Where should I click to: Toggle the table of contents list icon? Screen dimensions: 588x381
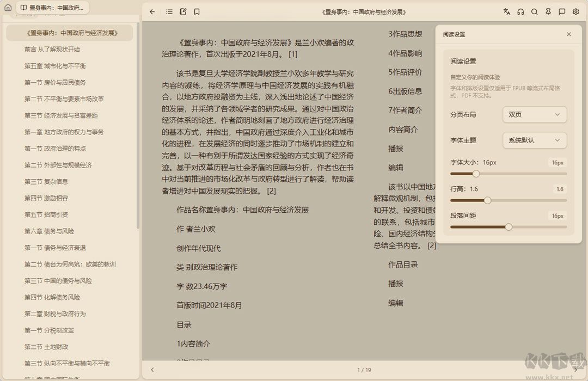169,11
